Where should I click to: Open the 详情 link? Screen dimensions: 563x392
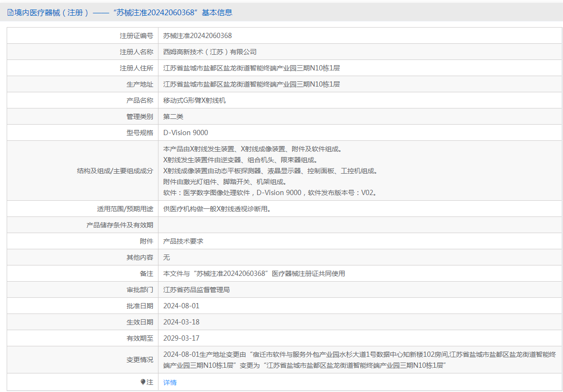click(x=170, y=382)
